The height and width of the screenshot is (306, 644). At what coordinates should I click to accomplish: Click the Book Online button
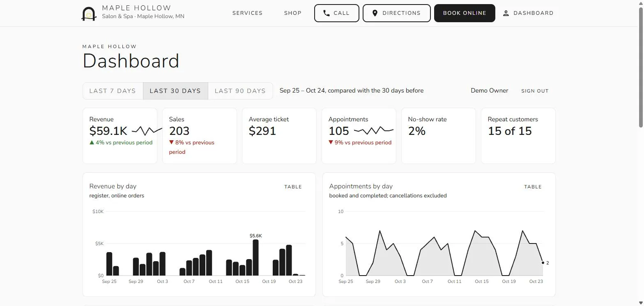pos(465,13)
